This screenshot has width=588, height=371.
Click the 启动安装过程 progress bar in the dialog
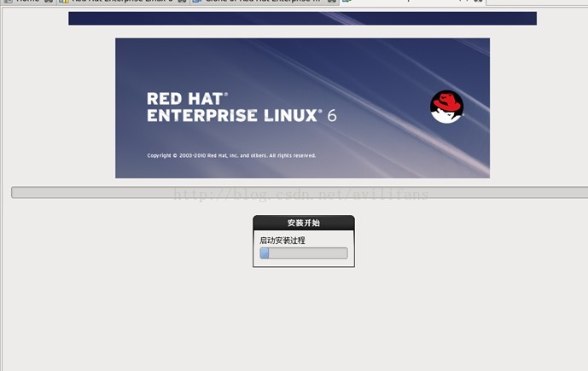[x=303, y=253]
